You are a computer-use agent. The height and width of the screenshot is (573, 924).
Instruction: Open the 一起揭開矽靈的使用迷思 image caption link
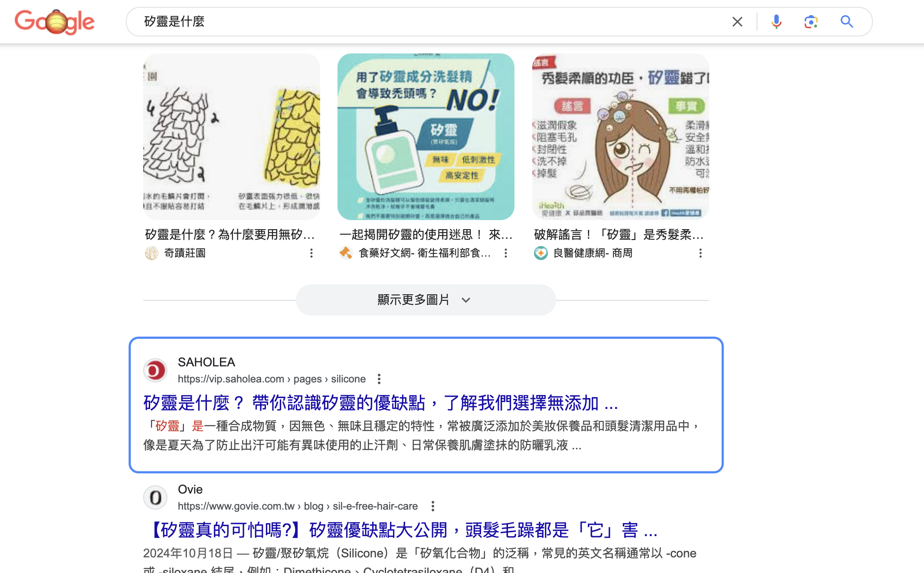(x=426, y=235)
